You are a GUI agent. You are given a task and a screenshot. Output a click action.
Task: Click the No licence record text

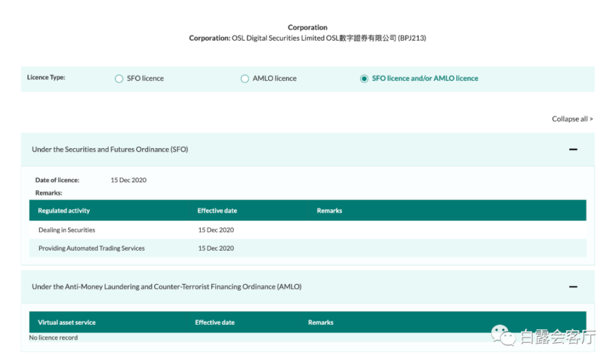tap(53, 337)
